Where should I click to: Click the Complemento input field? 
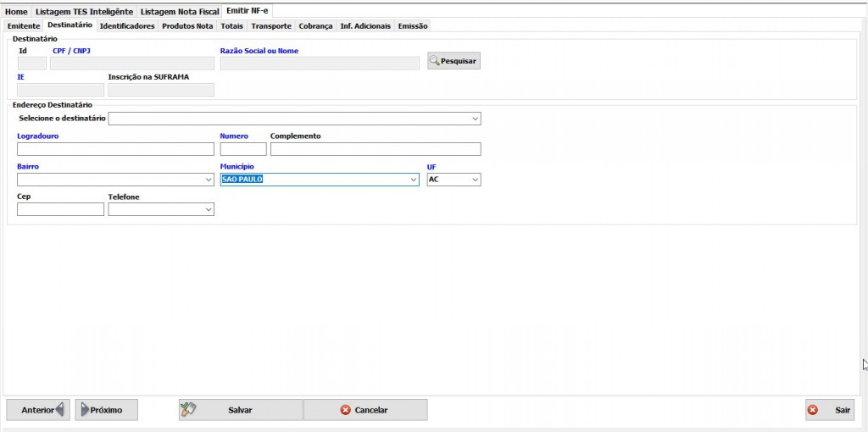pos(375,149)
